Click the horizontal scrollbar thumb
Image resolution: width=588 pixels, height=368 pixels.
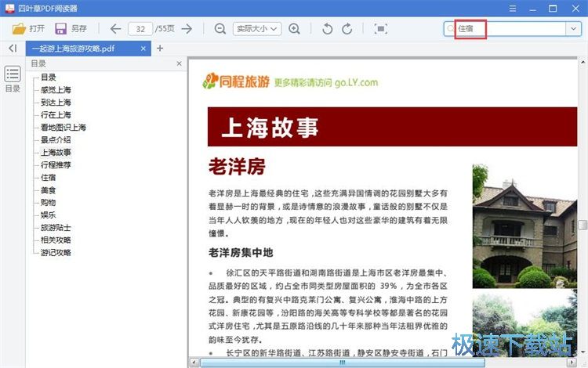point(343,363)
